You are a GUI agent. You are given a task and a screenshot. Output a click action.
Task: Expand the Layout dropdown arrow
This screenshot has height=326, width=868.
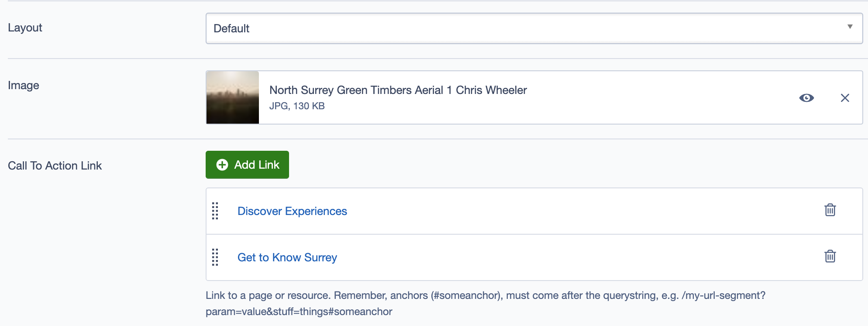[850, 27]
